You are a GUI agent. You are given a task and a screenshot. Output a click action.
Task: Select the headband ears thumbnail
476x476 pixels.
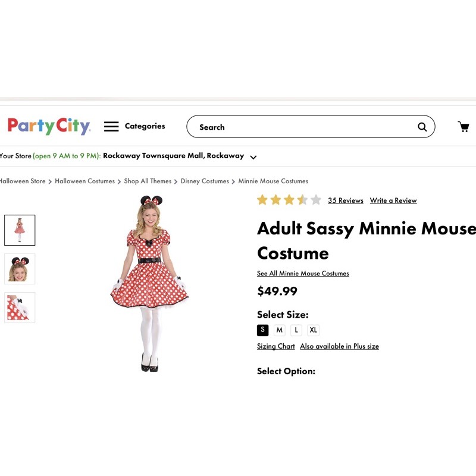(20, 269)
